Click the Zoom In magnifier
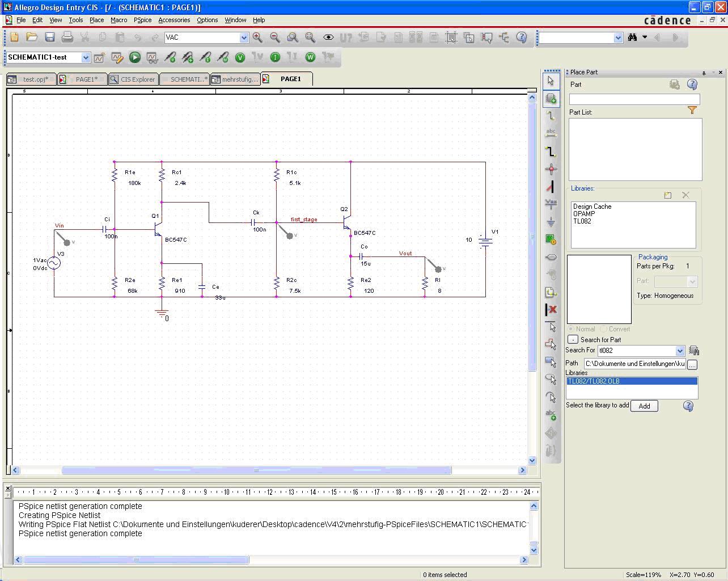Image resolution: width=728 pixels, height=581 pixels. coord(257,37)
